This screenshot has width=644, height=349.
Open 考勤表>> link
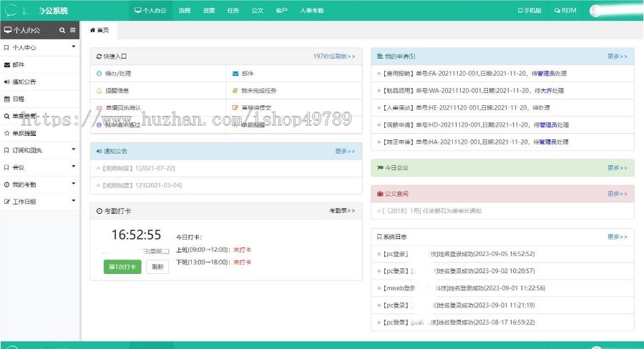pos(342,211)
